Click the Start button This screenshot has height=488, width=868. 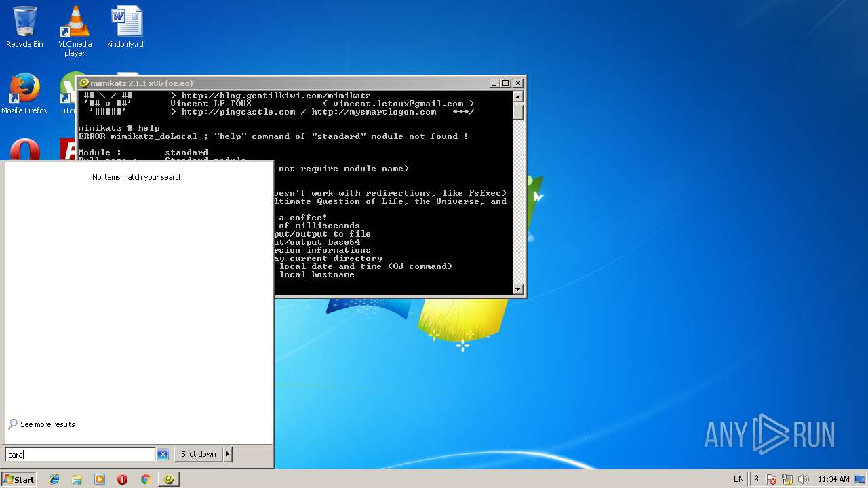[19, 479]
